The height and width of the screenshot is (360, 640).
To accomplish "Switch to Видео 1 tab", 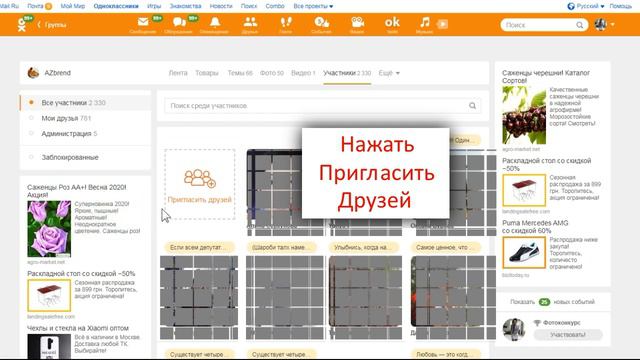I will pyautogui.click(x=303, y=73).
